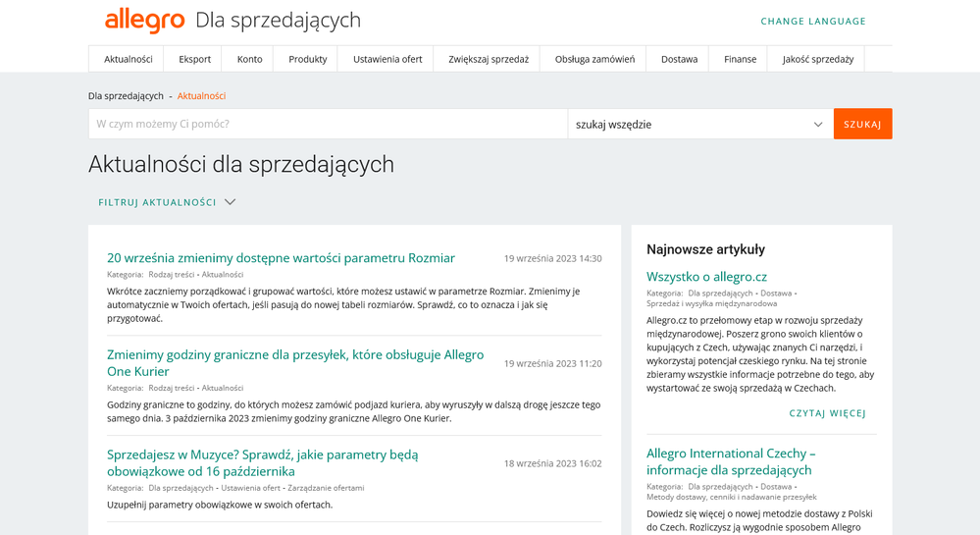980x535 pixels.
Task: Click the category line under the Rozmiar article
Action: 175,274
